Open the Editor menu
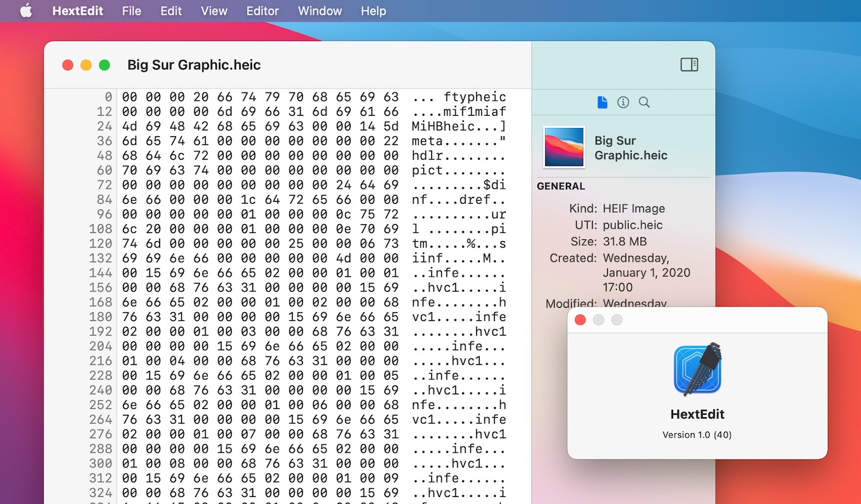The height and width of the screenshot is (504, 861). pos(263,11)
